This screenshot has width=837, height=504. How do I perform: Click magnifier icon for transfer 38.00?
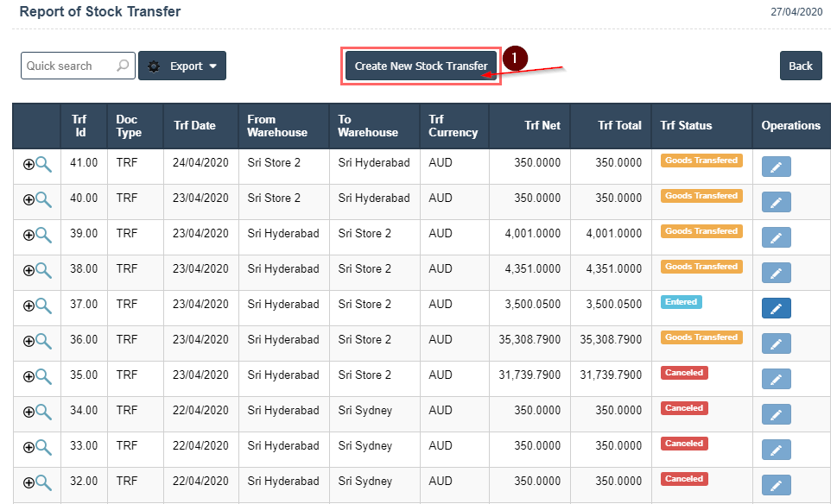tap(43, 270)
